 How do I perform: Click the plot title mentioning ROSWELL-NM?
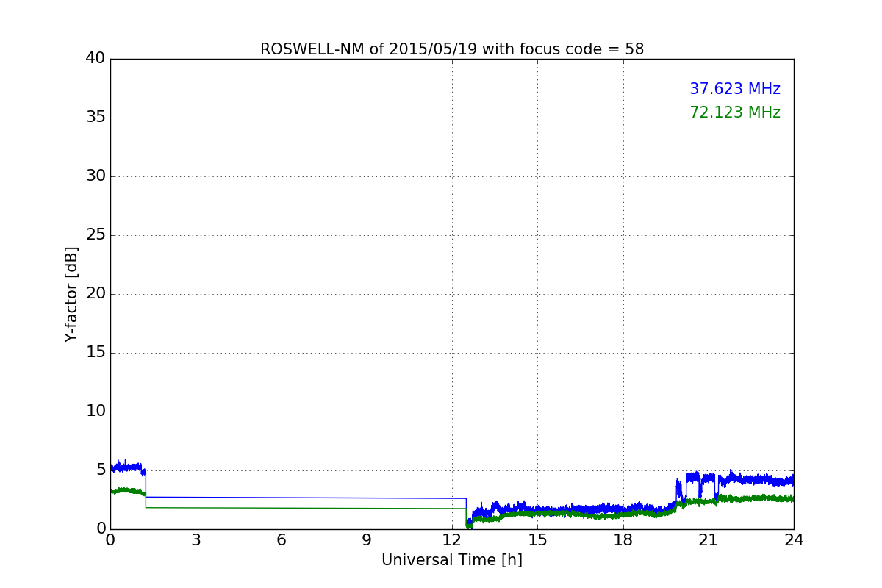[x=452, y=49]
